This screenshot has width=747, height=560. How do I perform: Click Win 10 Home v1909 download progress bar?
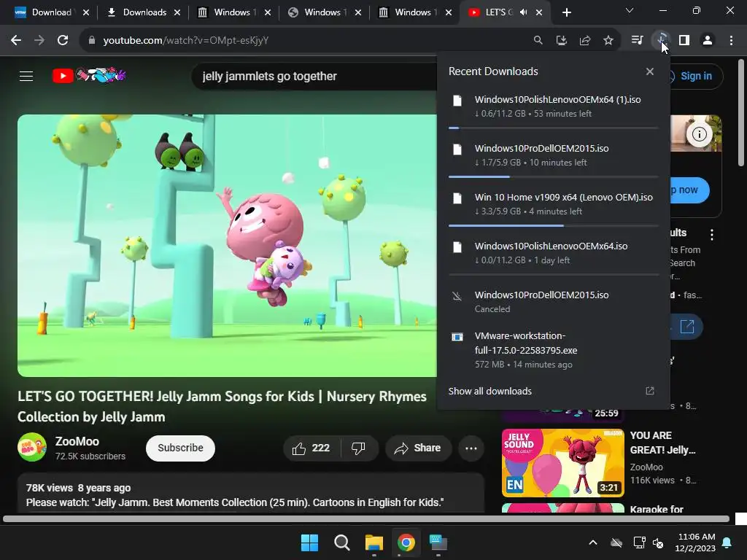tap(553, 226)
